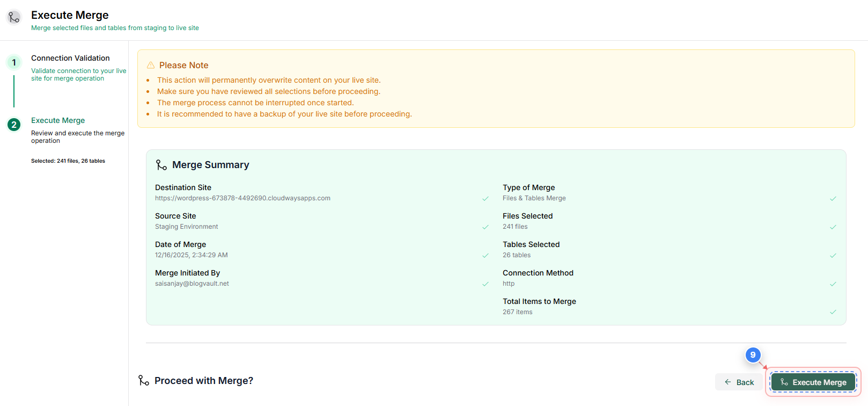Select step 2 circle in the sidebar
868x406 pixels.
pyautogui.click(x=14, y=125)
